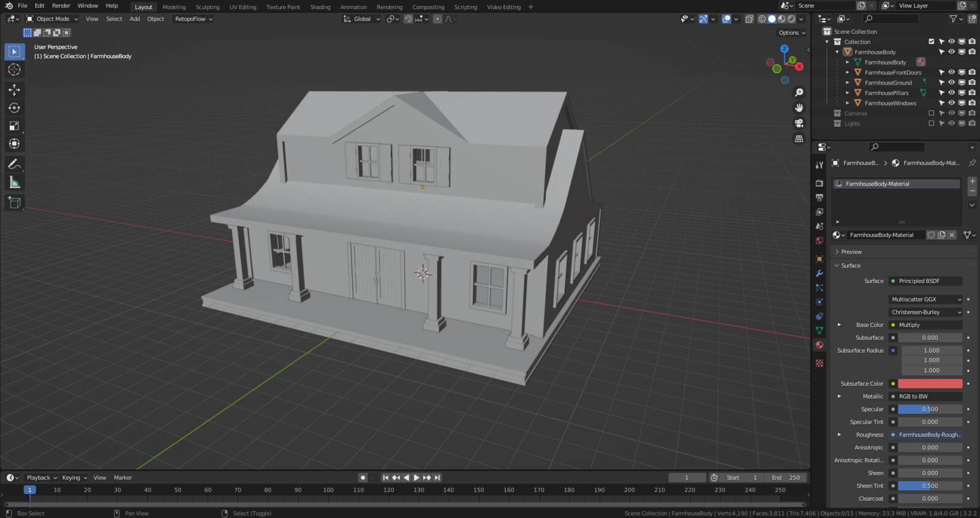This screenshot has width=980, height=518.
Task: Adjust the Specular value slider
Action: tap(930, 410)
